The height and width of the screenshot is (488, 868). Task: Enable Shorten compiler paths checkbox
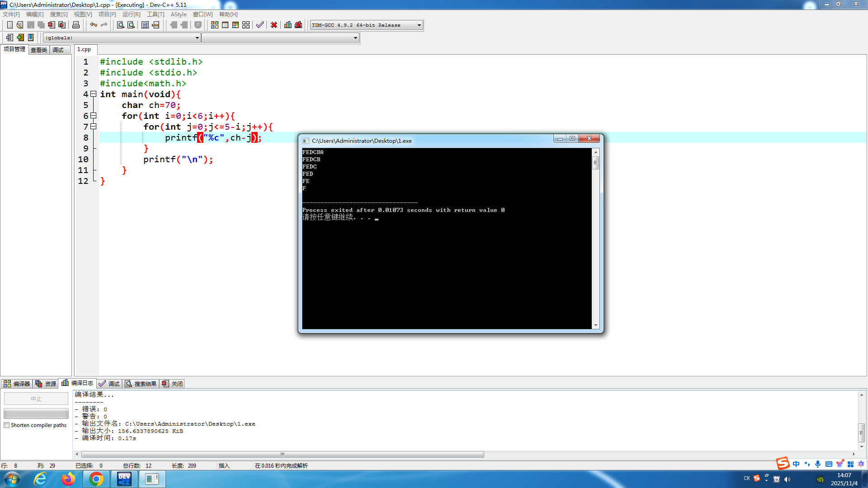pyautogui.click(x=7, y=425)
